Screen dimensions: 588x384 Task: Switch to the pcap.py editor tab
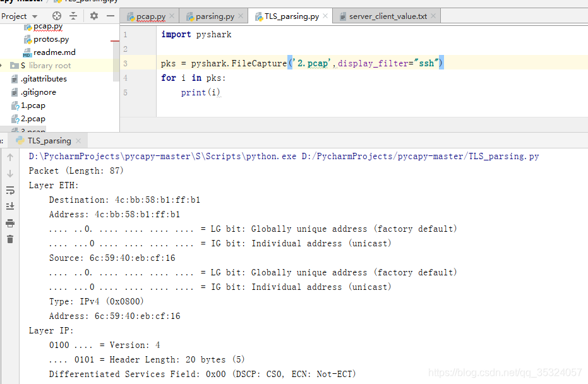click(151, 16)
